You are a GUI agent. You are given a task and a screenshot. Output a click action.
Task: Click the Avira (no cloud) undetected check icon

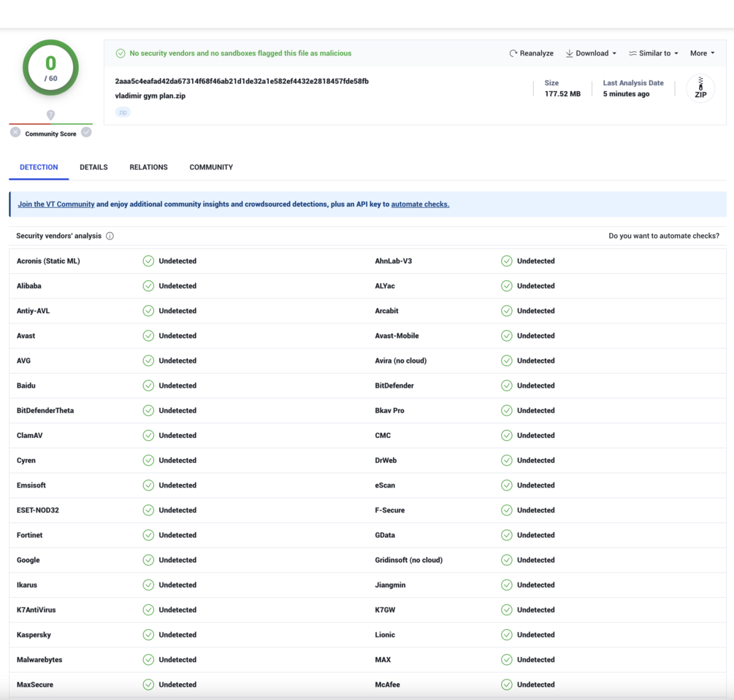[x=507, y=361]
